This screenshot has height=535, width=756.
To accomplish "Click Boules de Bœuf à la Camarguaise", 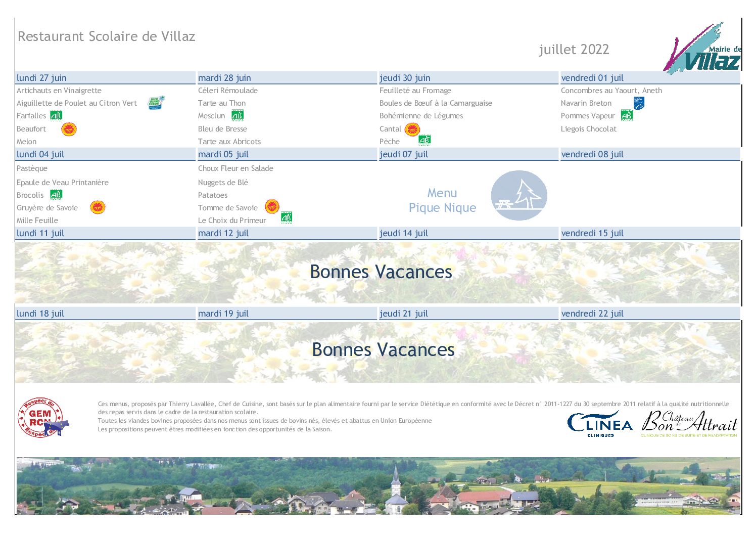I will point(436,103).
